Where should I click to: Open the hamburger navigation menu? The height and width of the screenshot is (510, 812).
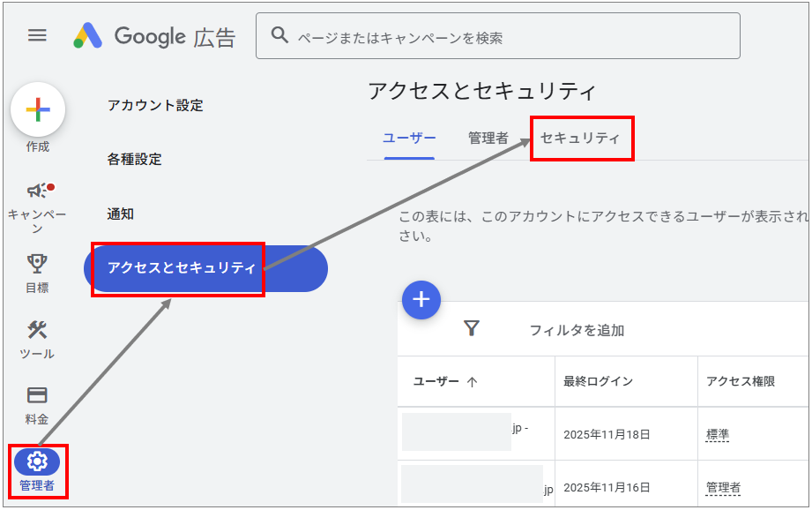(x=36, y=35)
